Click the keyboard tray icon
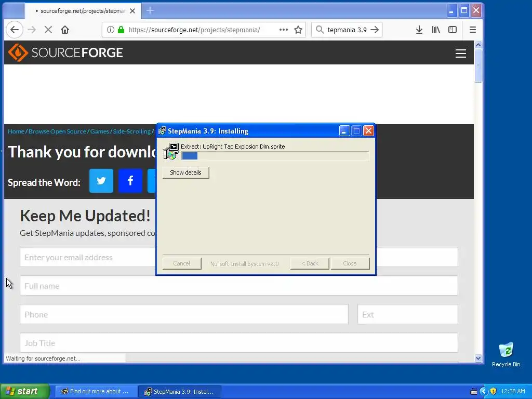This screenshot has width=532, height=399. (x=474, y=392)
